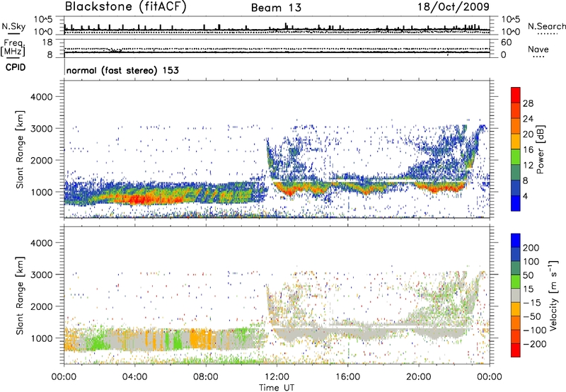
Task: Click the 'N.Sky' legend label
Action: coord(13,26)
